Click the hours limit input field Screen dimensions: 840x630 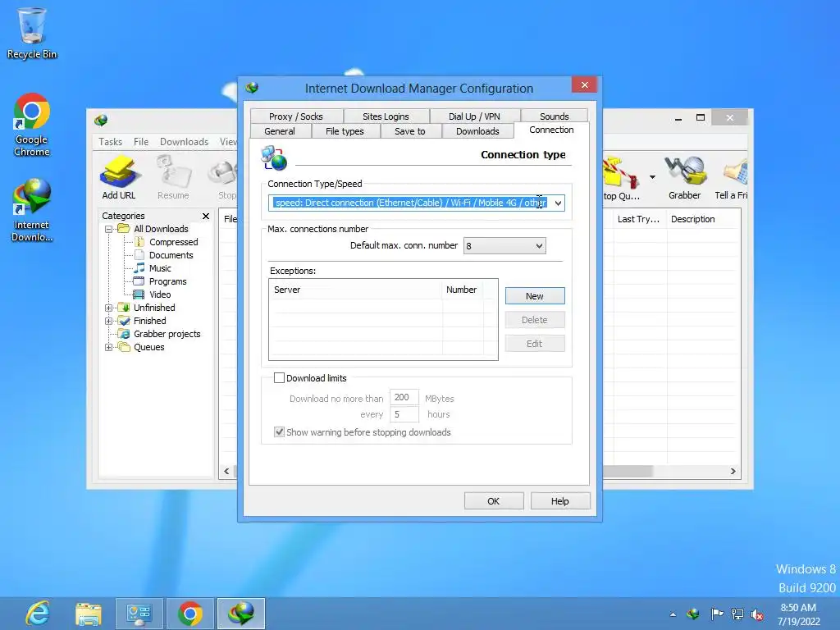404,414
